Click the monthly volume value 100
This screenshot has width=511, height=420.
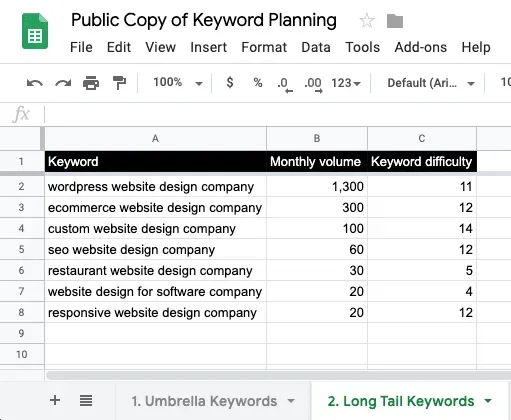317,228
